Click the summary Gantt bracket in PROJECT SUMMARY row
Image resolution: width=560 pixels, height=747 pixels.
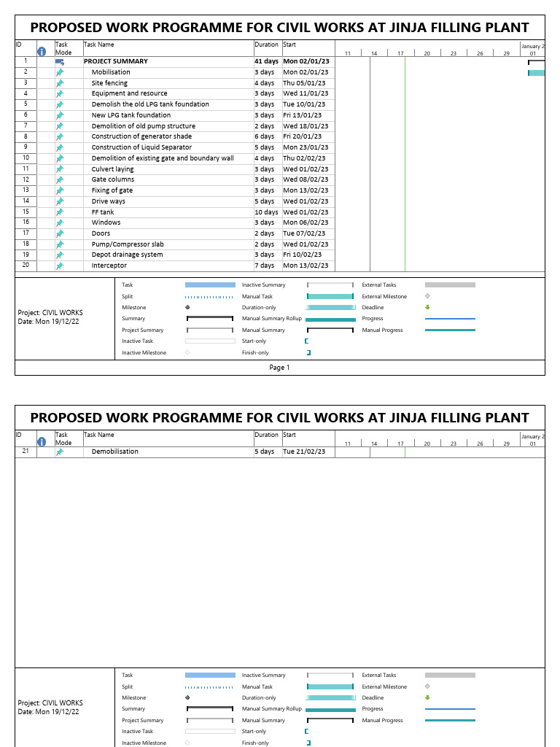point(536,62)
